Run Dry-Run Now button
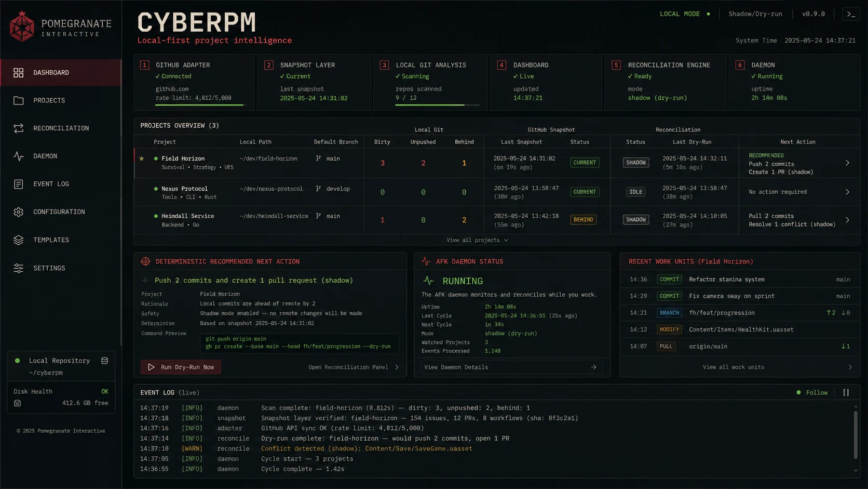The image size is (868, 489). tap(181, 367)
